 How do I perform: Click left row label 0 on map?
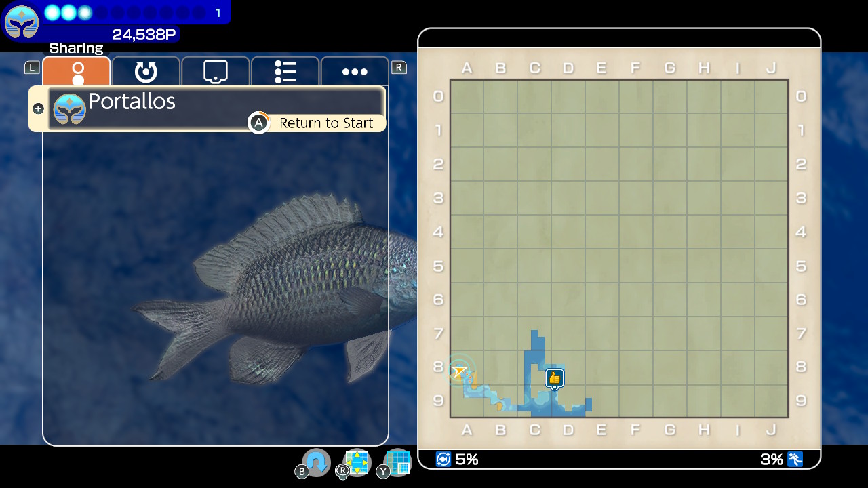coord(438,96)
